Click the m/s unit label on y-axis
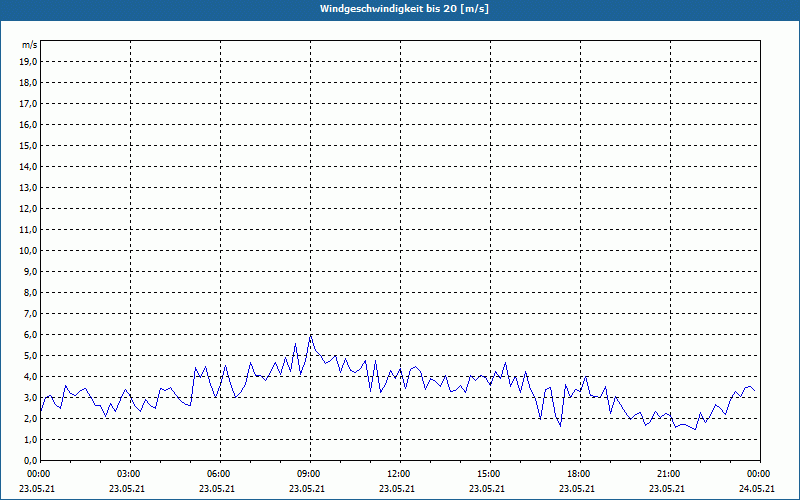The width and height of the screenshot is (800, 500). [30, 45]
